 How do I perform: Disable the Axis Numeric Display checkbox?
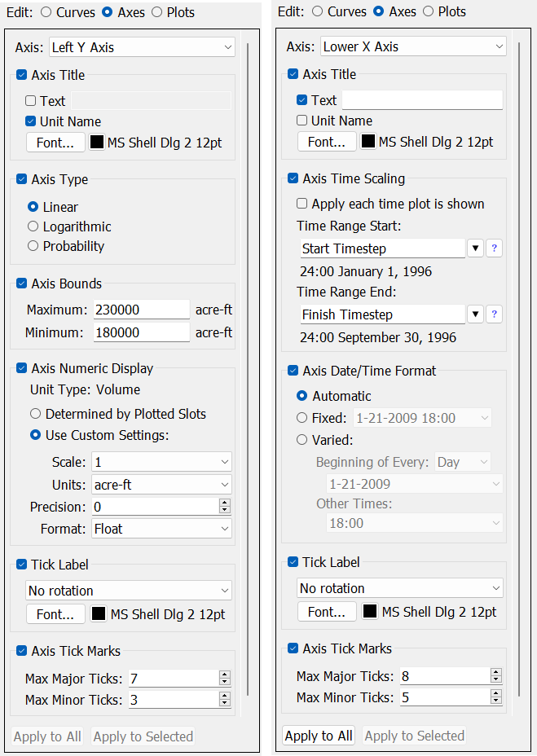coord(22,368)
